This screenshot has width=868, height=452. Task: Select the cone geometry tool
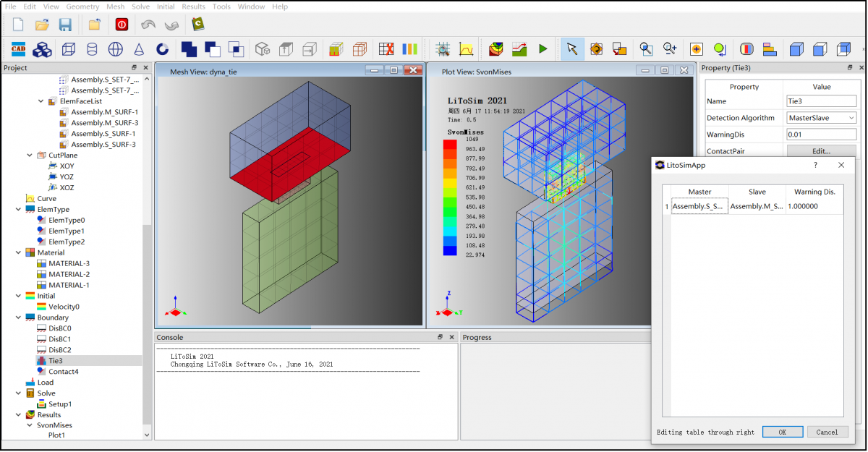(x=139, y=49)
